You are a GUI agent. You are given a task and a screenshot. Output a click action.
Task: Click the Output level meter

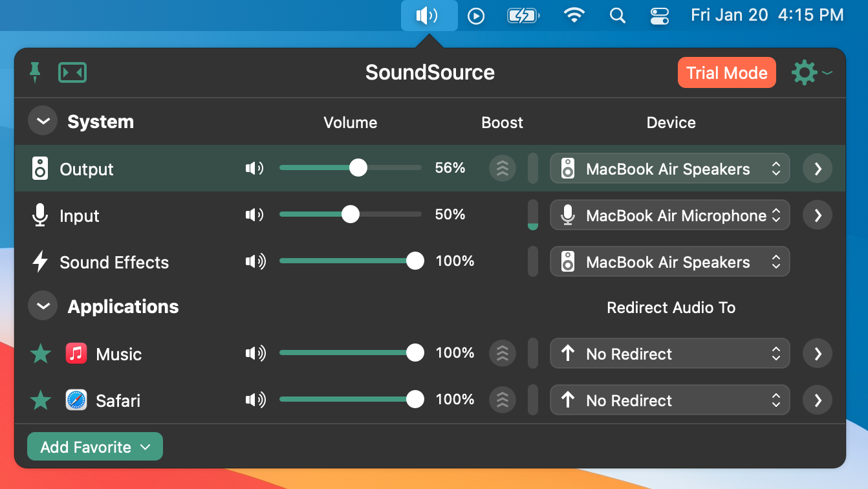(x=533, y=168)
